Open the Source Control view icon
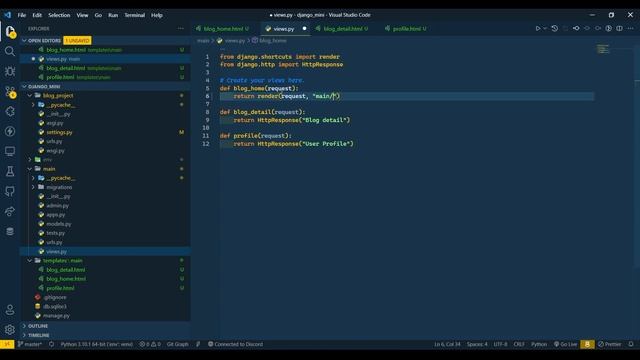 click(10, 92)
